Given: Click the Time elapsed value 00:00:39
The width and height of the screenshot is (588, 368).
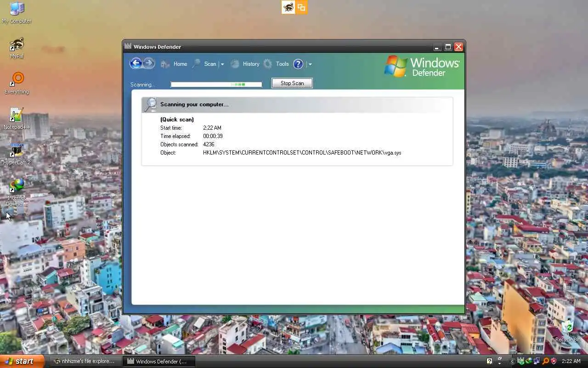Looking at the screenshot, I should click(x=213, y=136).
